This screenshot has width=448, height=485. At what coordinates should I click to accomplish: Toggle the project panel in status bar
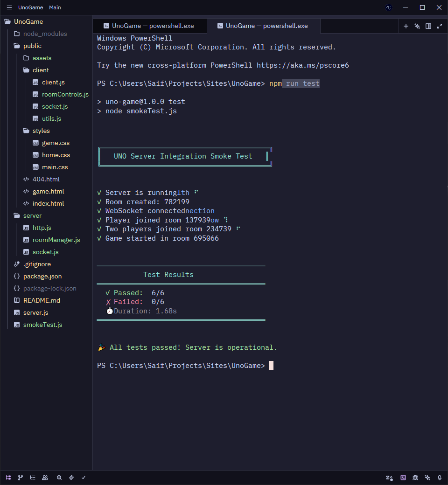point(8,478)
